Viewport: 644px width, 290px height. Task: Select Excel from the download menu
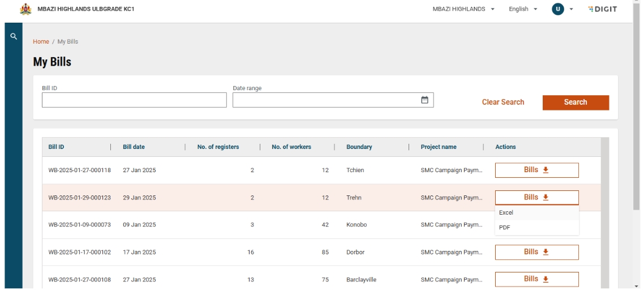pyautogui.click(x=506, y=213)
